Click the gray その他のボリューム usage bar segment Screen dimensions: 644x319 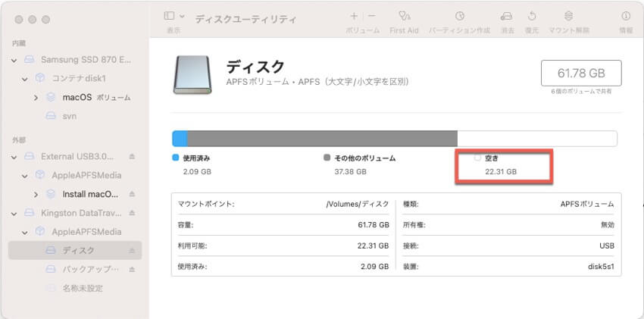pyautogui.click(x=322, y=139)
